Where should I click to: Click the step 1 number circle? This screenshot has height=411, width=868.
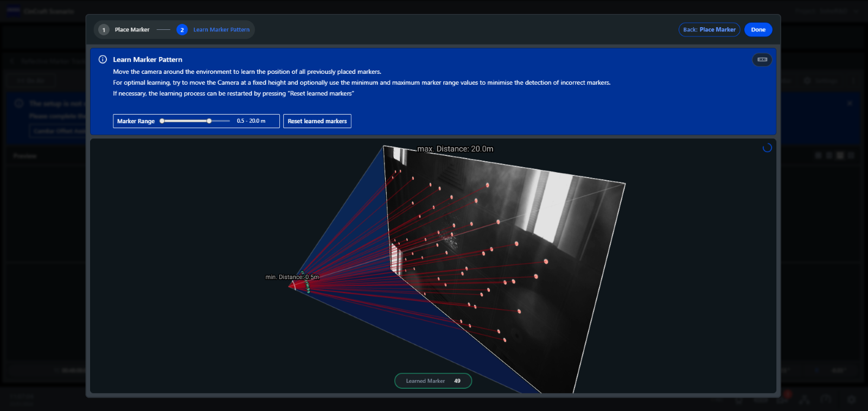tap(104, 30)
